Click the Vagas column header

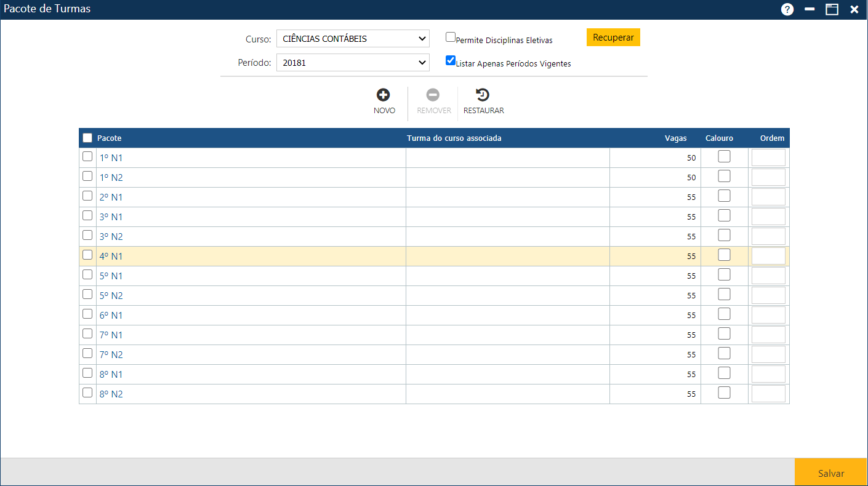point(675,138)
